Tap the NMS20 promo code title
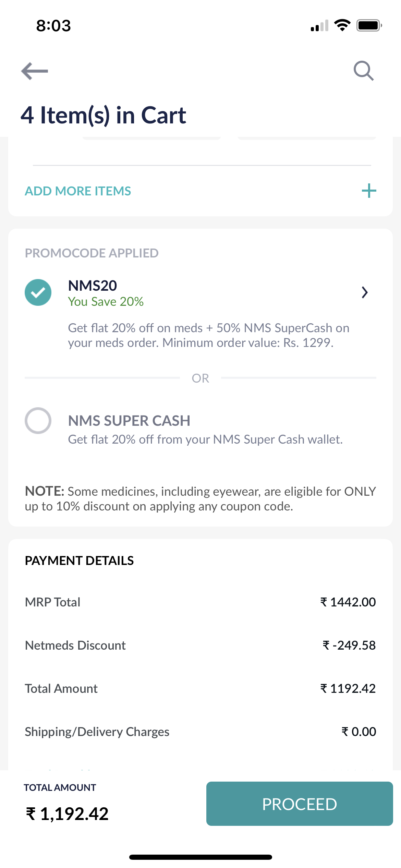 [93, 286]
